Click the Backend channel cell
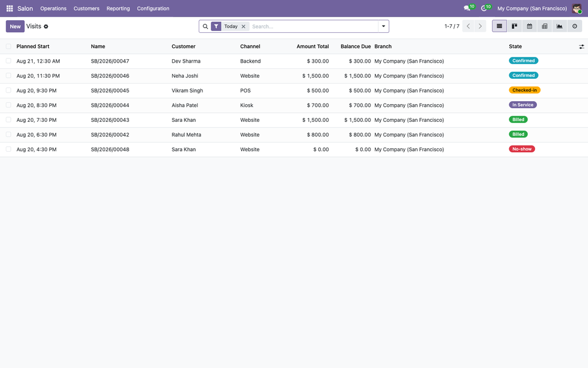The height and width of the screenshot is (368, 588). click(x=250, y=61)
